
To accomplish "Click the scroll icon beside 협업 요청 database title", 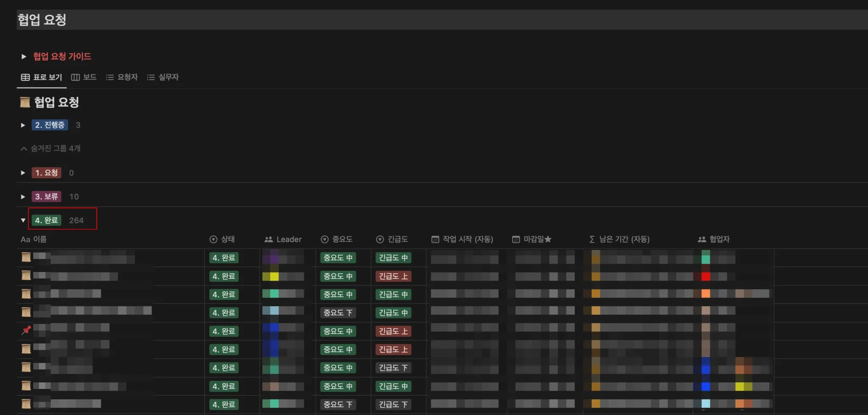I will coord(25,102).
